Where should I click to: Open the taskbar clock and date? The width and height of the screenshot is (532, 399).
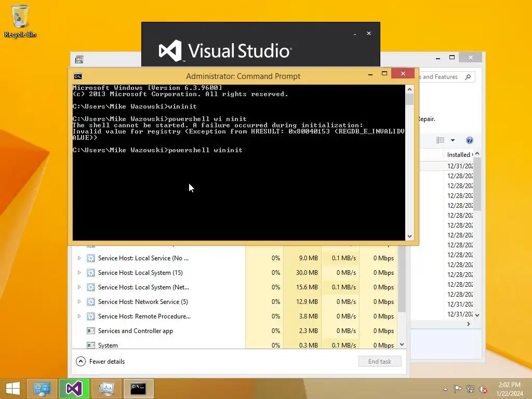click(509, 389)
